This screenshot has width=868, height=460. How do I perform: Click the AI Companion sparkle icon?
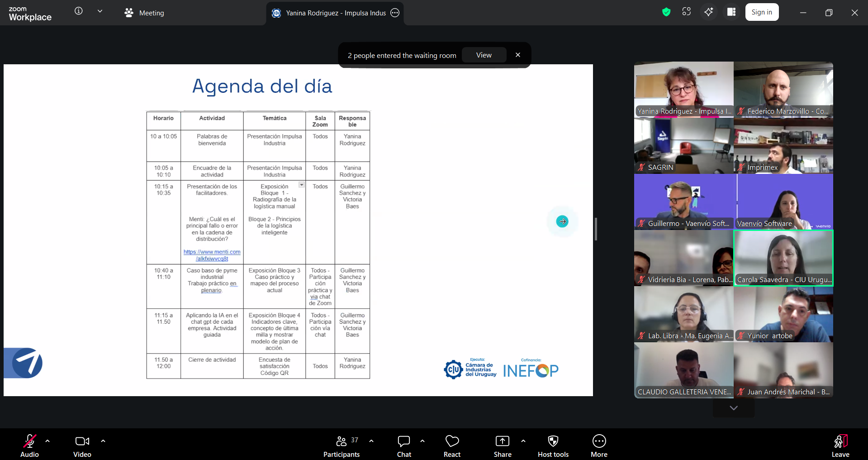tap(708, 12)
